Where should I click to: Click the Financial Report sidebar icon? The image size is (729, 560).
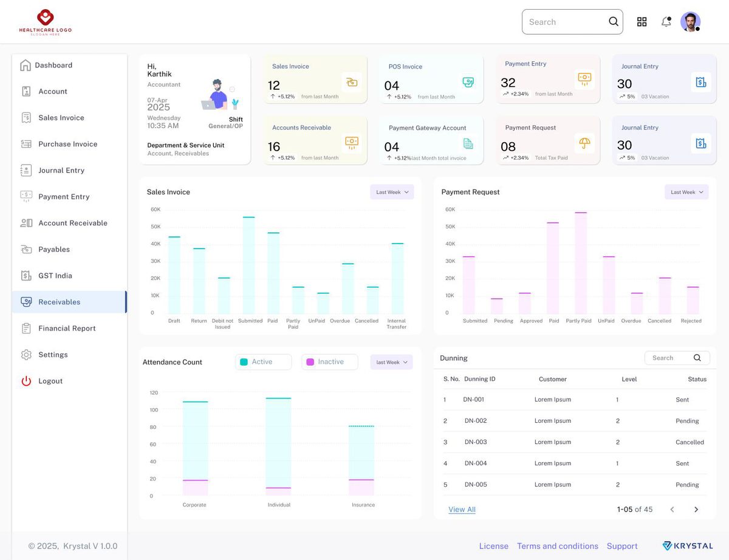tap(26, 328)
